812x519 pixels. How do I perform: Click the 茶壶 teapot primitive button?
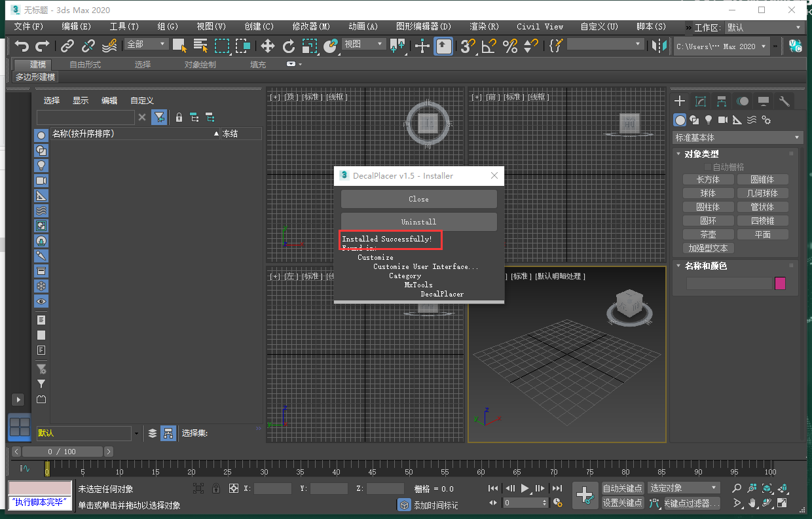click(x=708, y=234)
